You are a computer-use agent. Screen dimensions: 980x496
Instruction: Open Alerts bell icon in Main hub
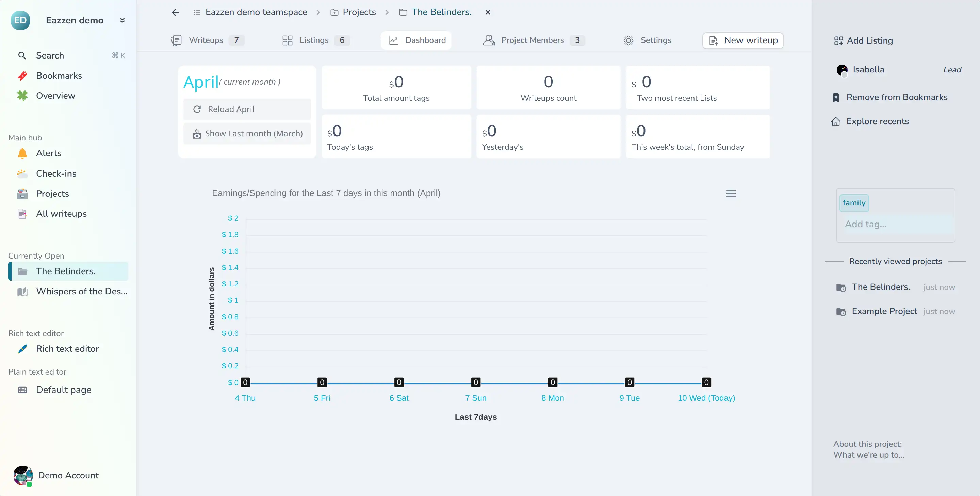click(22, 153)
